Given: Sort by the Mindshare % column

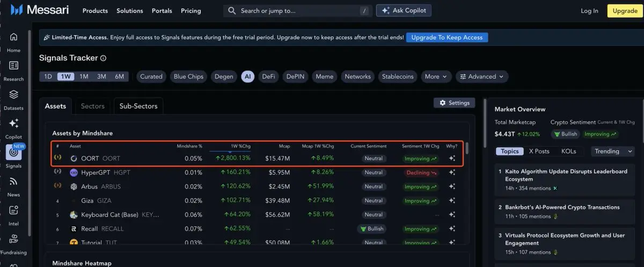Looking at the screenshot, I should [189, 146].
